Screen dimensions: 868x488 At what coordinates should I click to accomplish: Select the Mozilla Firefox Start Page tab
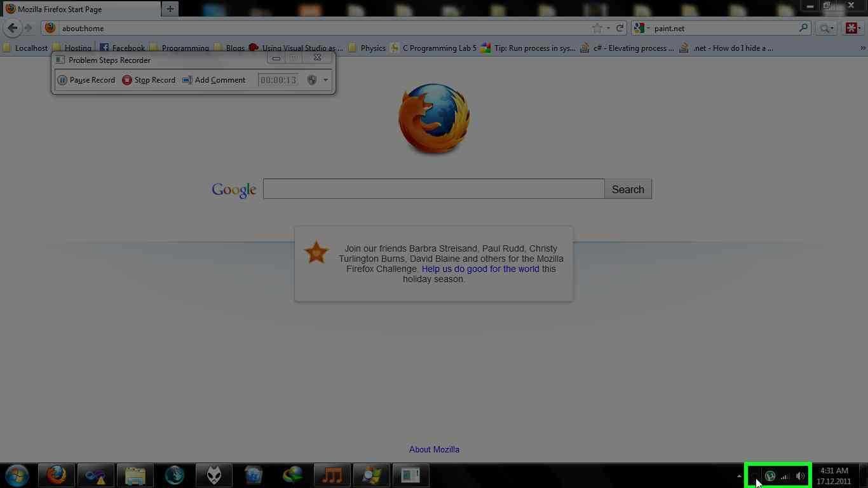click(81, 9)
